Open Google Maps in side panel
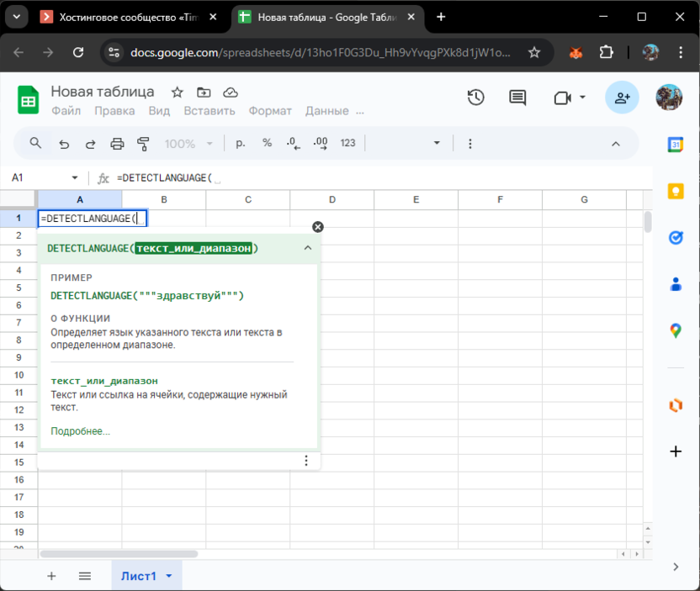This screenshot has width=700, height=591. coord(675,330)
